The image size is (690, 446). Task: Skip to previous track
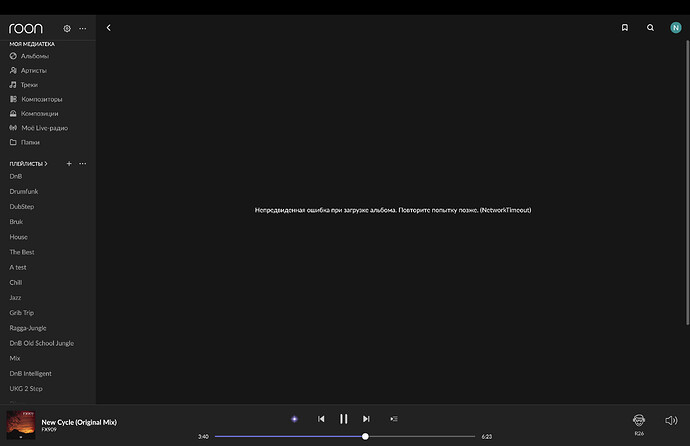click(321, 419)
